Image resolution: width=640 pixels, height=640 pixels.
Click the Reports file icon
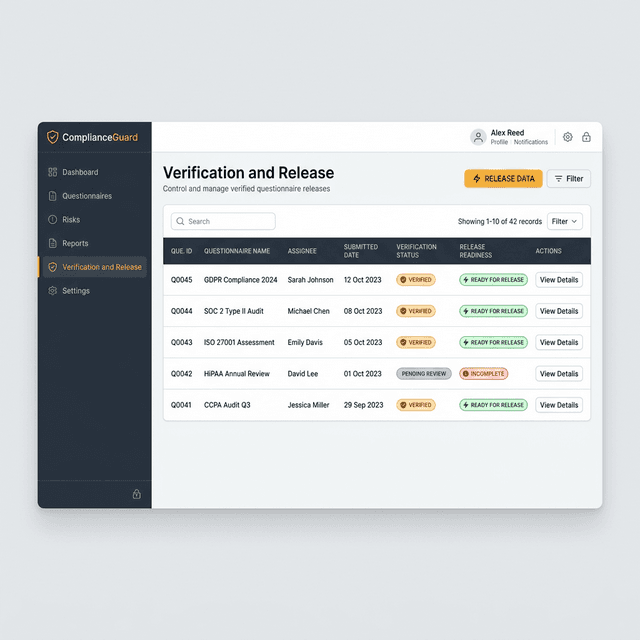(53, 243)
